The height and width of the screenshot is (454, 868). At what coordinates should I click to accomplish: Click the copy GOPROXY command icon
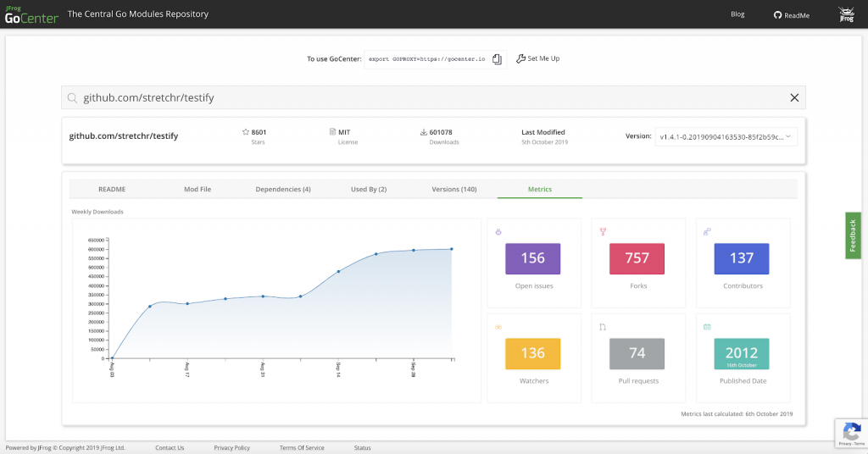tap(498, 58)
